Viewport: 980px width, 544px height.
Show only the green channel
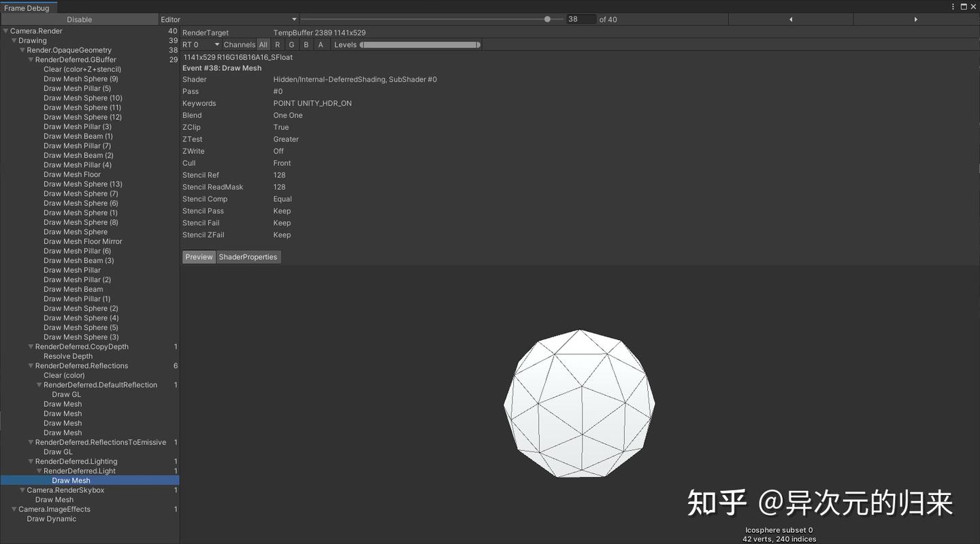(x=291, y=44)
